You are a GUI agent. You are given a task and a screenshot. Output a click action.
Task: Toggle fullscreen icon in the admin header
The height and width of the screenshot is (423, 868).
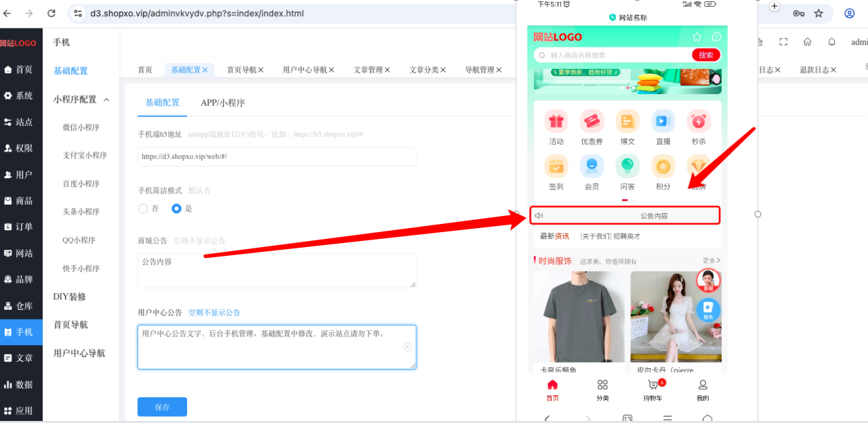(783, 42)
